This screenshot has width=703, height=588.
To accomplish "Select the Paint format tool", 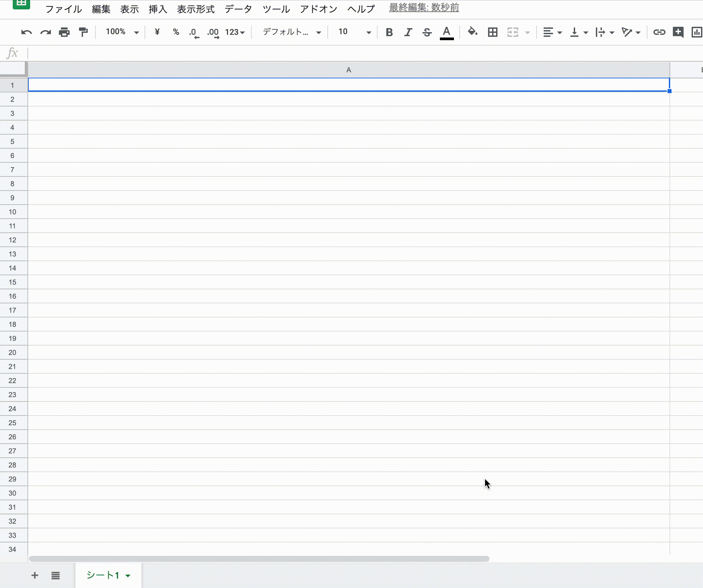I will coord(83,32).
